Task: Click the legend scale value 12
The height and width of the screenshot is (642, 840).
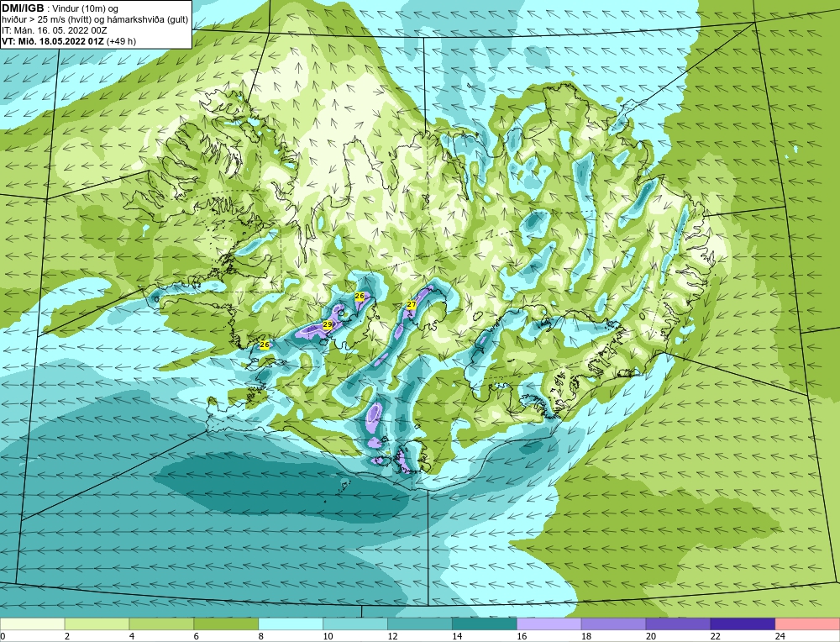Action: [x=392, y=637]
